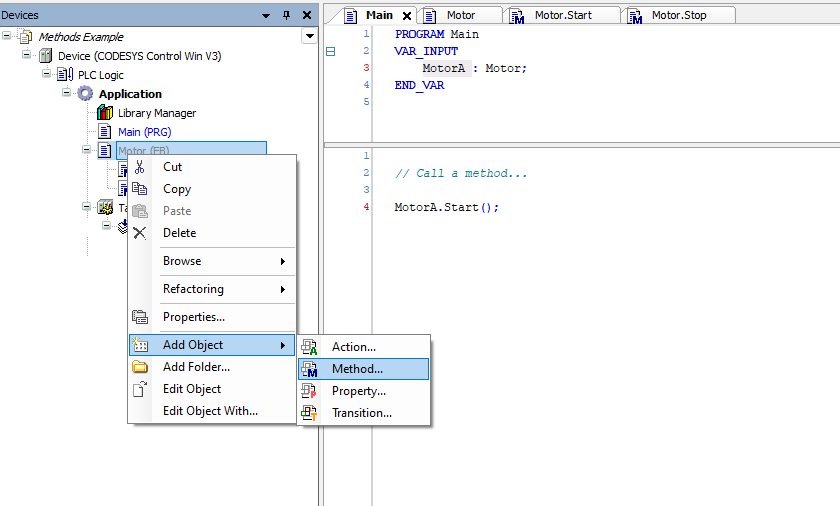Click the Task Configuration icon in tree

105,207
